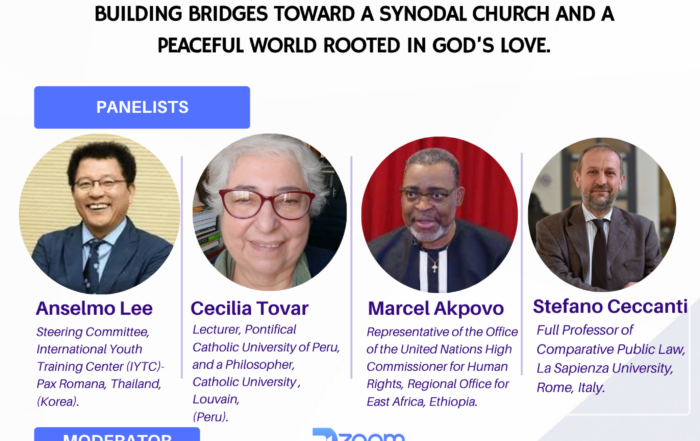Click the MODERATOR blue label
700x441 pixels.
(x=117, y=436)
